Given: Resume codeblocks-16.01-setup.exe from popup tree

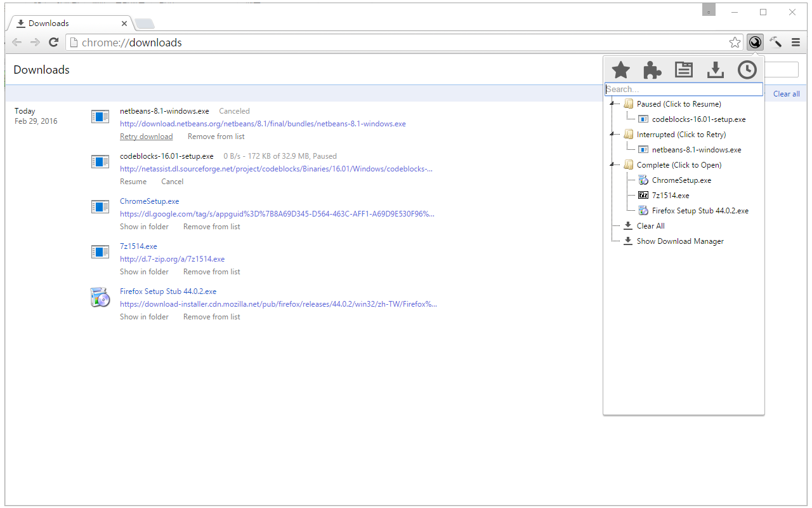Looking at the screenshot, I should (x=698, y=119).
